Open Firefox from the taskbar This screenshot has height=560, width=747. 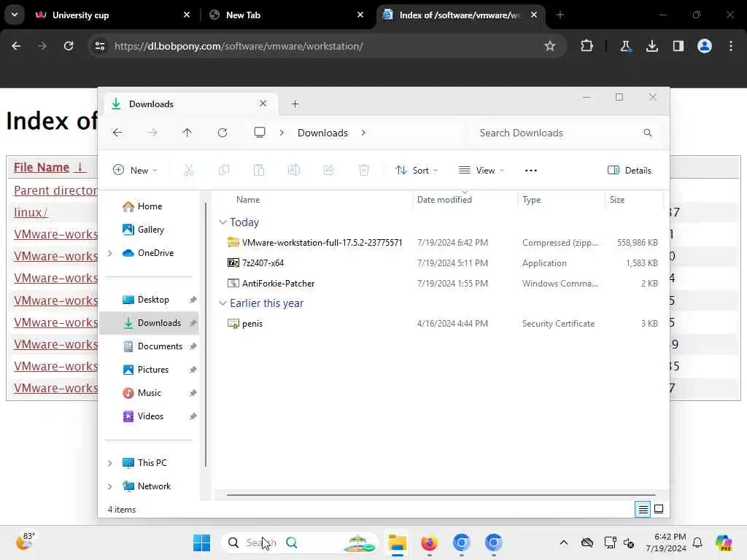click(429, 542)
